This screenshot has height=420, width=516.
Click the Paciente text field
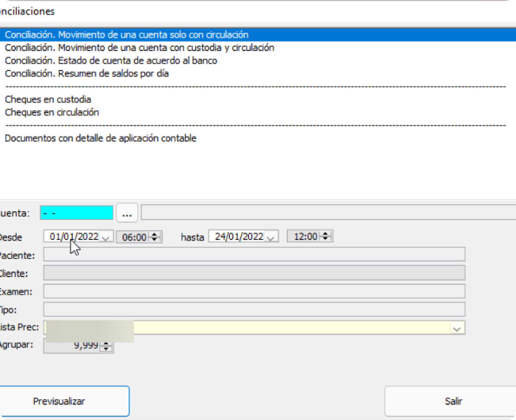[x=254, y=254]
